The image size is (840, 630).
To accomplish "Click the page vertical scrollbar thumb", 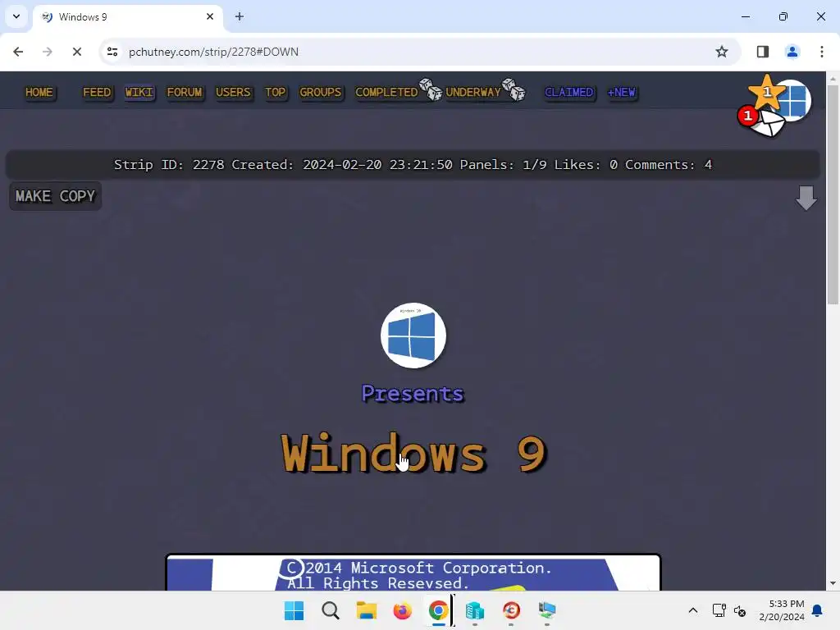I will tap(833, 194).
